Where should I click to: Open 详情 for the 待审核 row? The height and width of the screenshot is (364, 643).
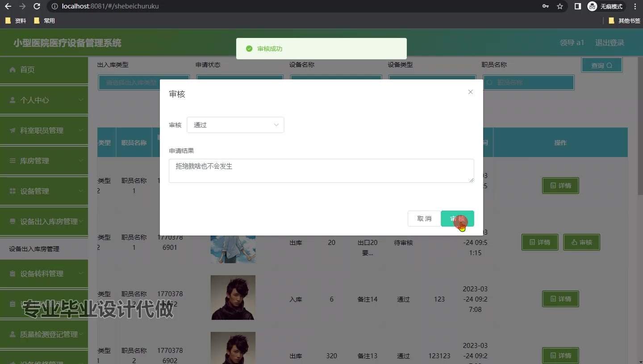[x=539, y=242]
